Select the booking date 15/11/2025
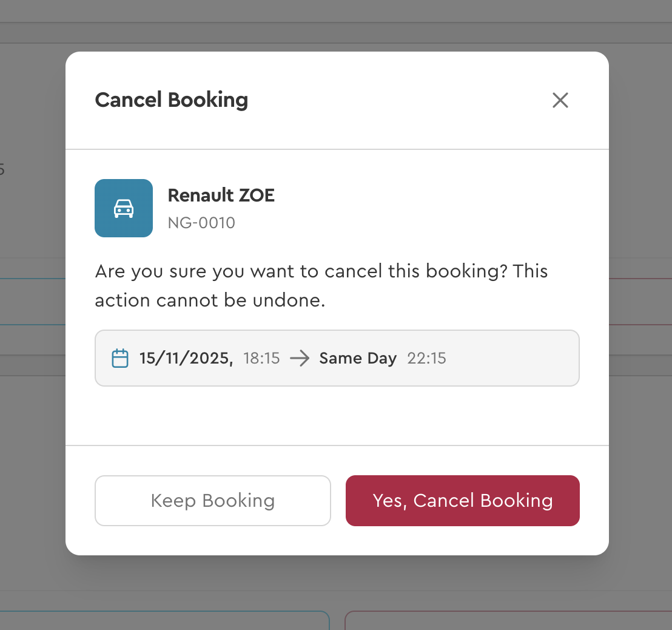The image size is (672, 630). (x=186, y=358)
